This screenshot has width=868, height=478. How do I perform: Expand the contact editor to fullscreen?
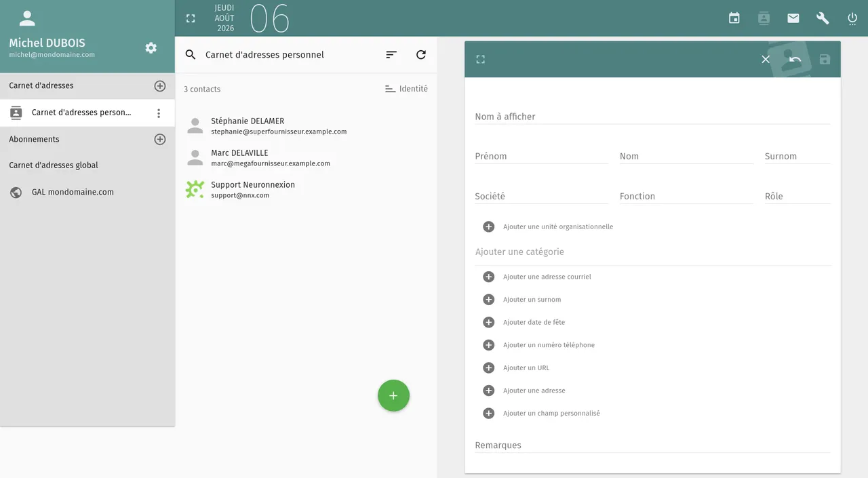pos(481,60)
